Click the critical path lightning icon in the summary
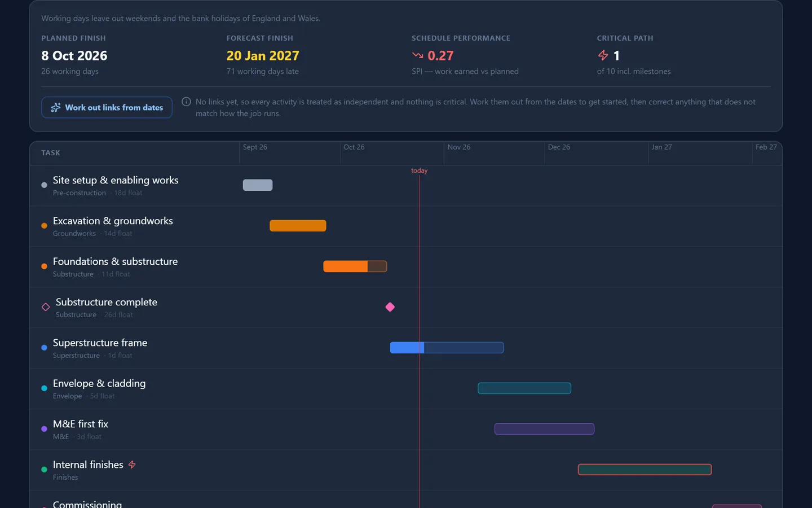 click(603, 55)
